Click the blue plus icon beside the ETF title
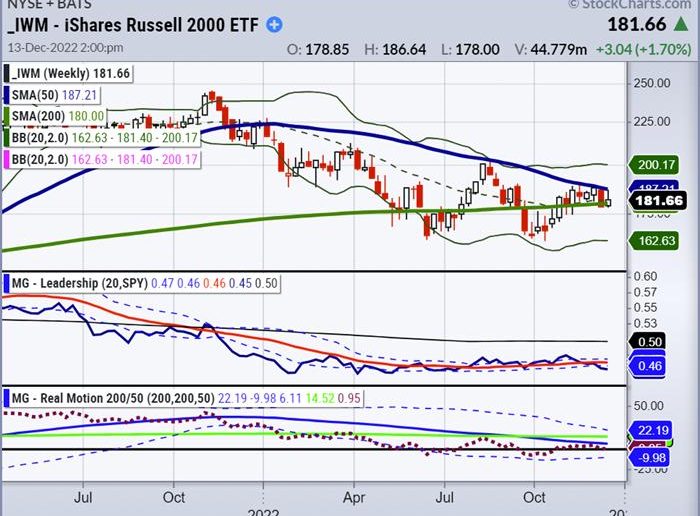Screen dimensions: 700x516 point(274,25)
